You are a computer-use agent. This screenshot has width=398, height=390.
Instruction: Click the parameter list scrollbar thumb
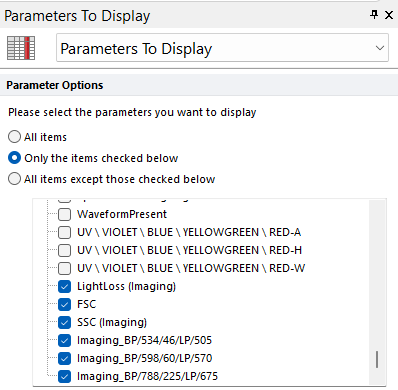(377, 359)
